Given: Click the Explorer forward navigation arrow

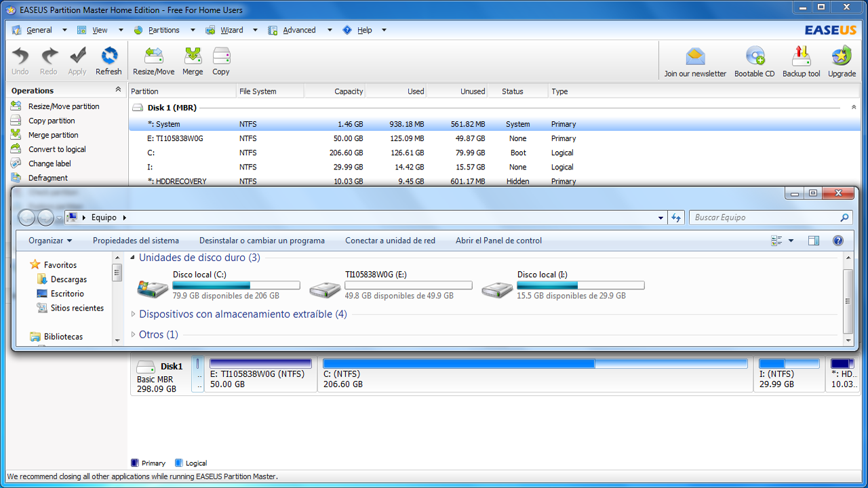Looking at the screenshot, I should [x=45, y=218].
